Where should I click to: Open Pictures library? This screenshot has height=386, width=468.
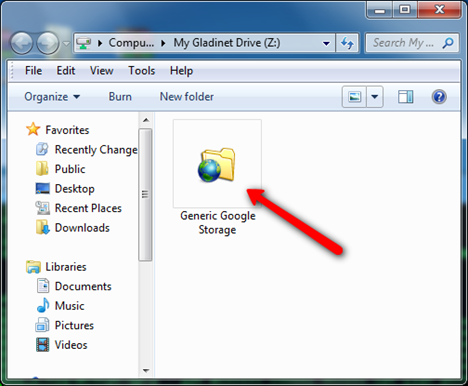point(74,325)
